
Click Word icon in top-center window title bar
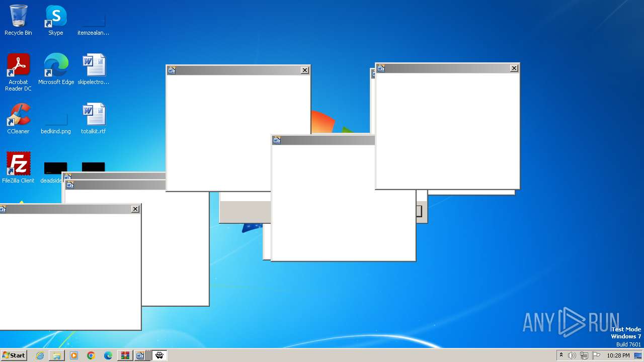click(172, 70)
